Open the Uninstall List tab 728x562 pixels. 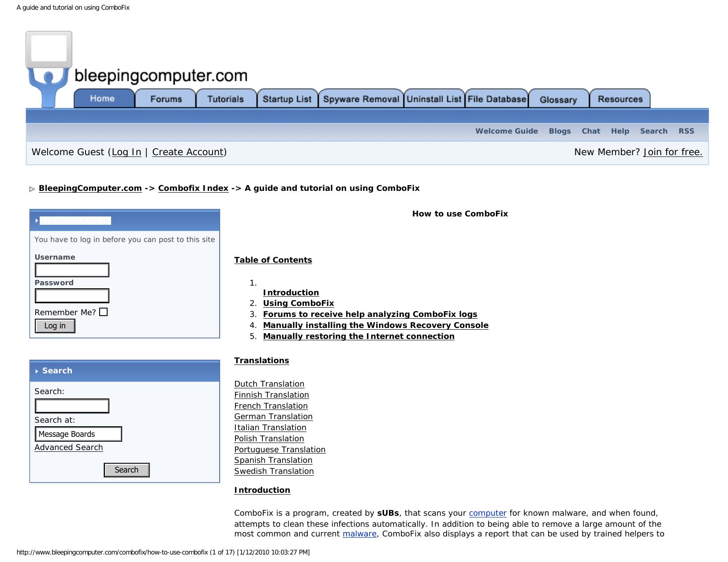point(434,99)
